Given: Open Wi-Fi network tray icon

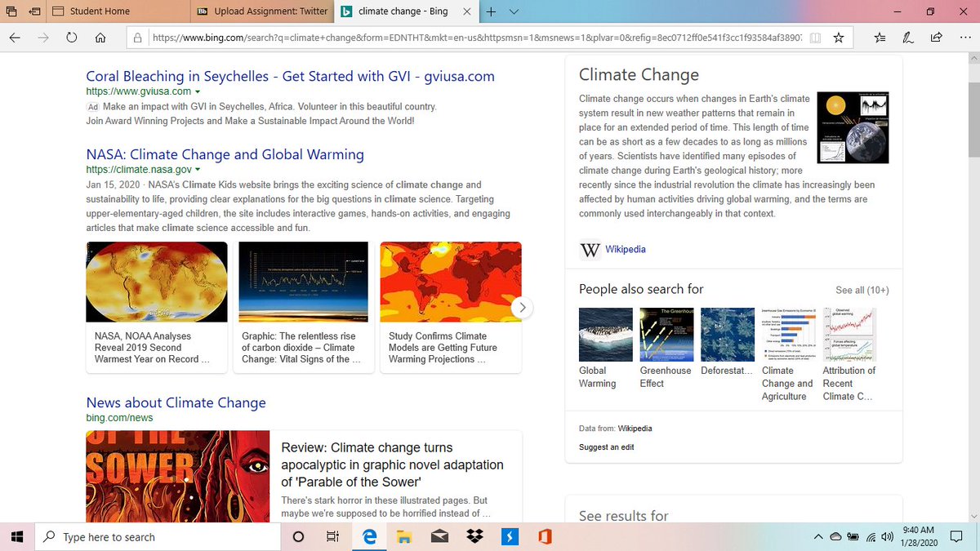Looking at the screenshot, I should 871,536.
